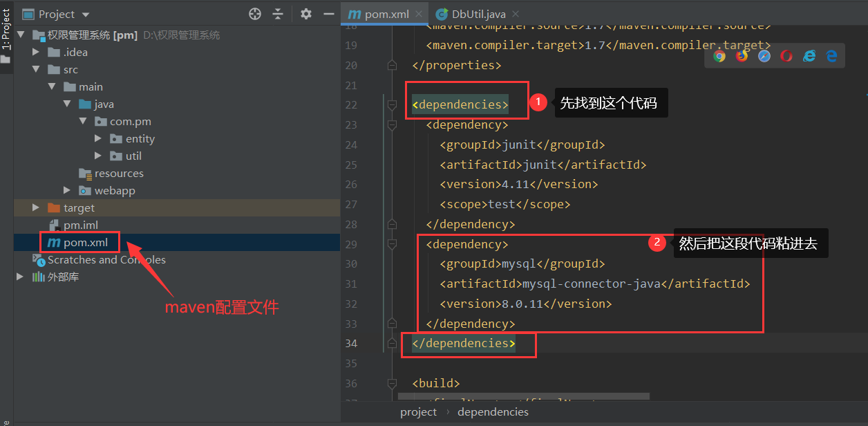
Task: Select the util package row
Action: coord(177,156)
